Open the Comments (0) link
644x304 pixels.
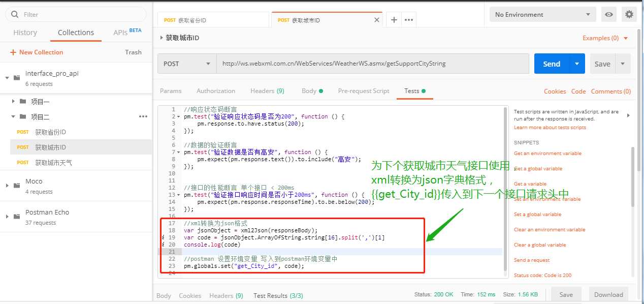tap(611, 92)
